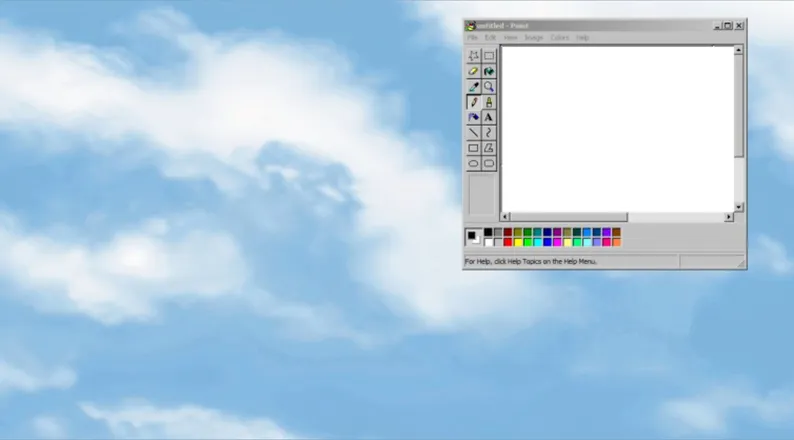Choose the violet swatch in the top row
Screen dimensions: 794x440
tap(607, 232)
